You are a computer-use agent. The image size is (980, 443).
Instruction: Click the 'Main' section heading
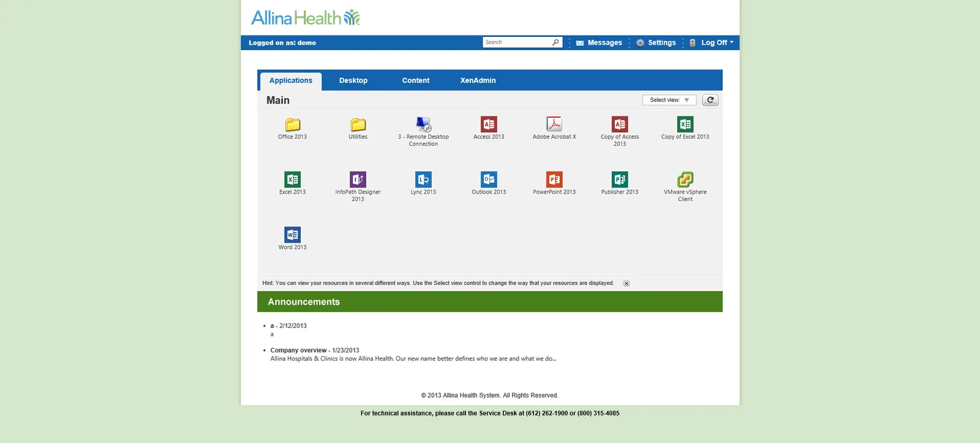tap(278, 100)
